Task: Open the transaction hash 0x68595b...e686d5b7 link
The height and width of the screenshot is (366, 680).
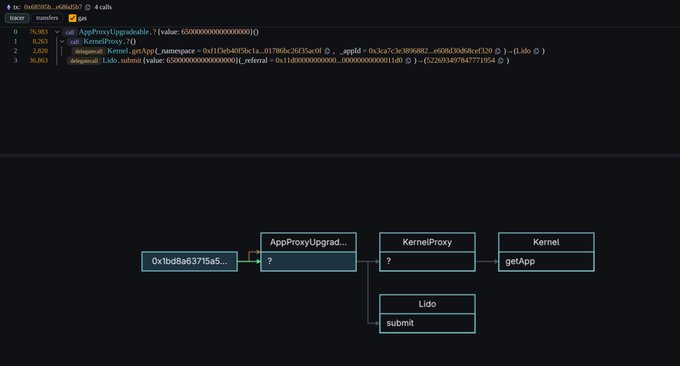Action: point(53,7)
